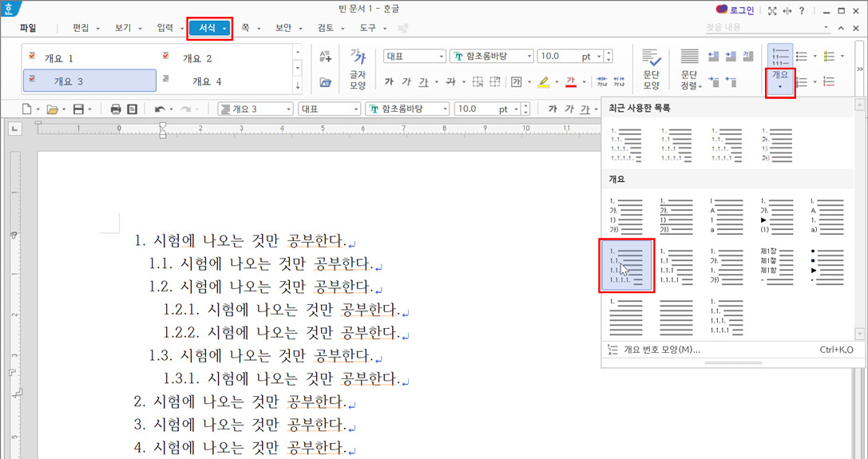This screenshot has height=459, width=868.
Task: Open dropdown arrow beside underline in ribbon
Action: coord(437,82)
